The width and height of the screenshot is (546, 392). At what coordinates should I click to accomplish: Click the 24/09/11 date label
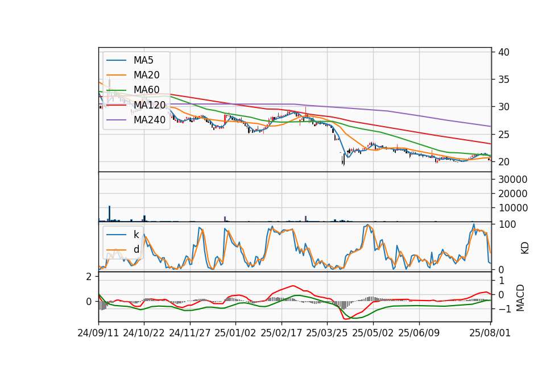(x=98, y=333)
